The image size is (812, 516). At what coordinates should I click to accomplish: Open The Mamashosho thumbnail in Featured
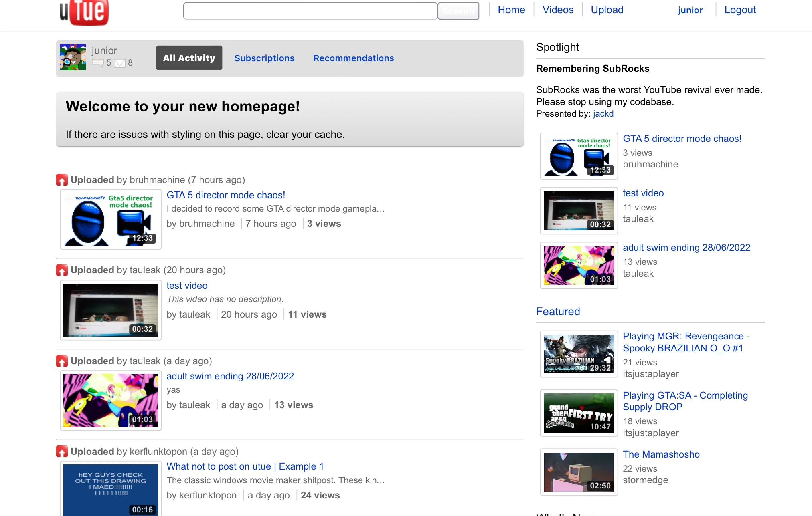click(x=578, y=472)
